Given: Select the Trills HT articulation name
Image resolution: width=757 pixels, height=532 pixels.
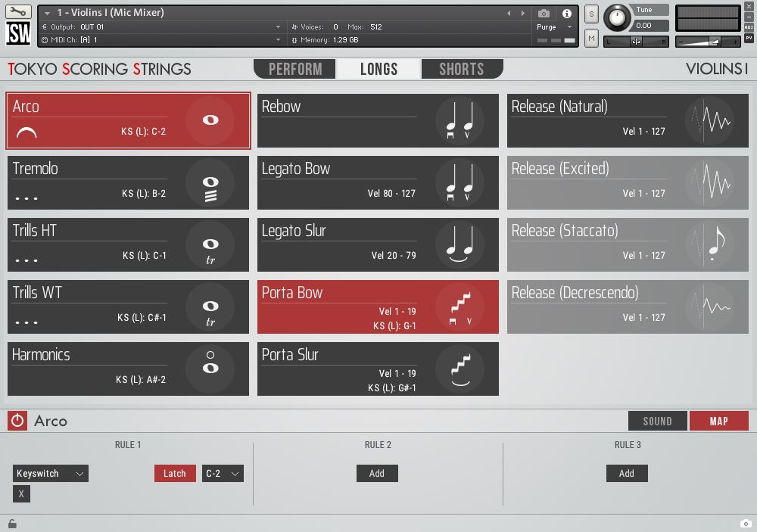Looking at the screenshot, I should [34, 230].
